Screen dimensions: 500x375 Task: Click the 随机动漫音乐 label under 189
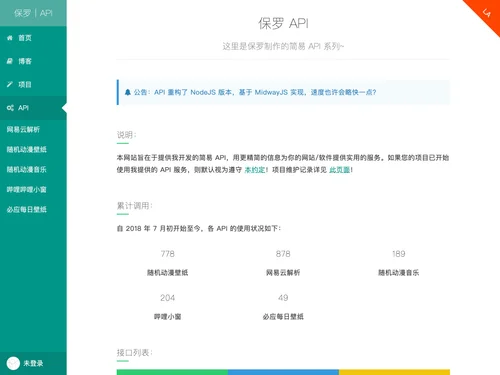pos(399,273)
